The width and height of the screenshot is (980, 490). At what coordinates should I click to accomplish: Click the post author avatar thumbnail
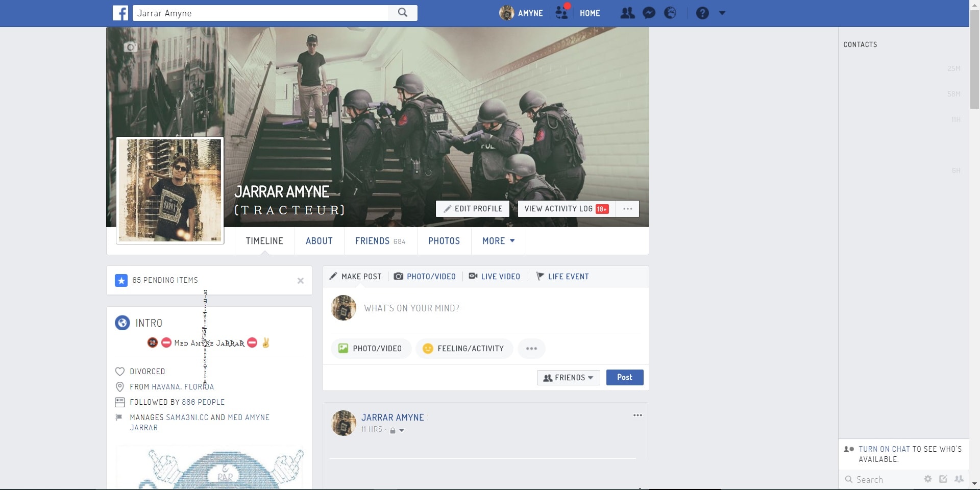pyautogui.click(x=344, y=423)
